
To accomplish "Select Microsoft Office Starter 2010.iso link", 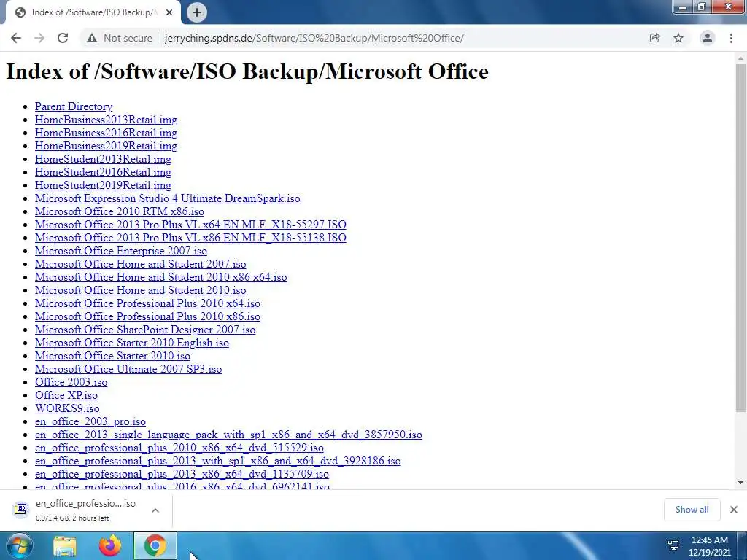I will [x=112, y=356].
